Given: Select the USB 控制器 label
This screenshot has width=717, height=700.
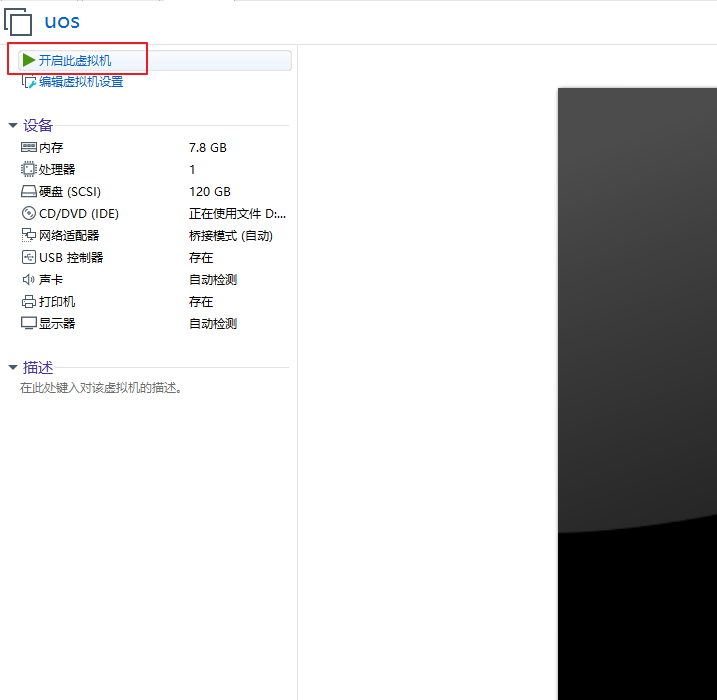Looking at the screenshot, I should point(71,257).
